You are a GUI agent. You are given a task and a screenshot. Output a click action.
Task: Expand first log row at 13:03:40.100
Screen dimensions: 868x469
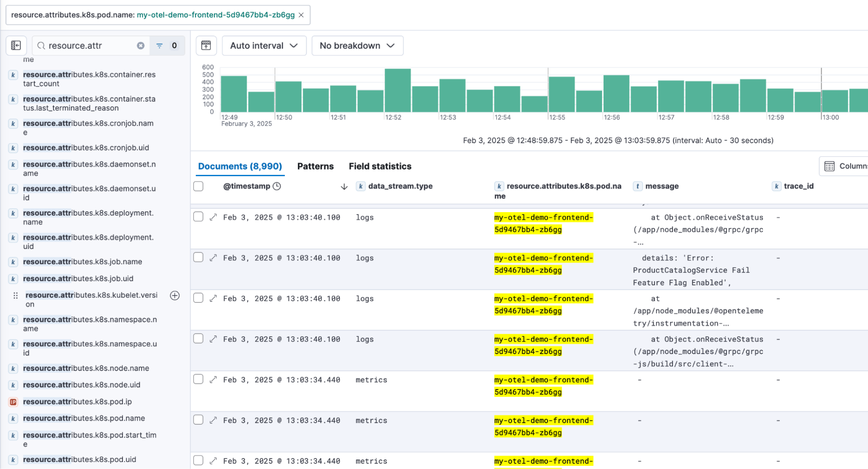(x=213, y=217)
